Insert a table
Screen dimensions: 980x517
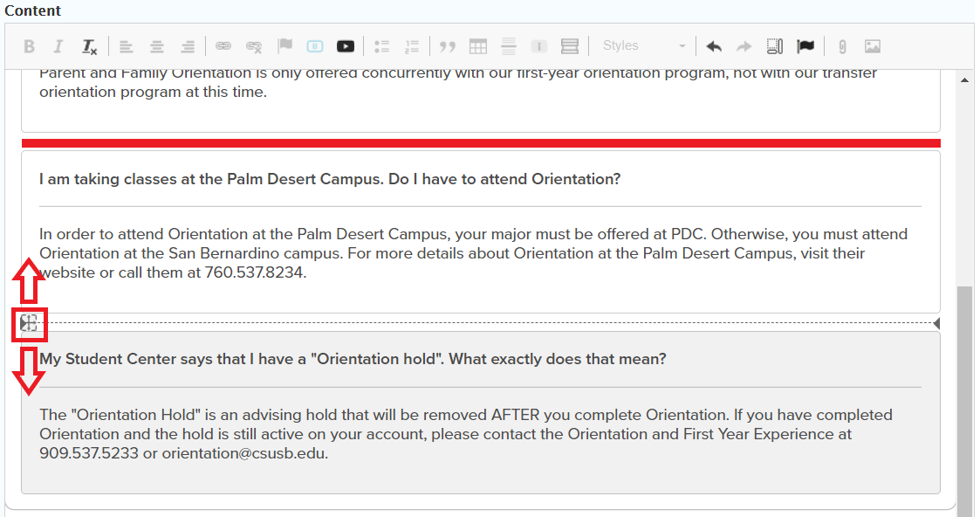[x=478, y=46]
